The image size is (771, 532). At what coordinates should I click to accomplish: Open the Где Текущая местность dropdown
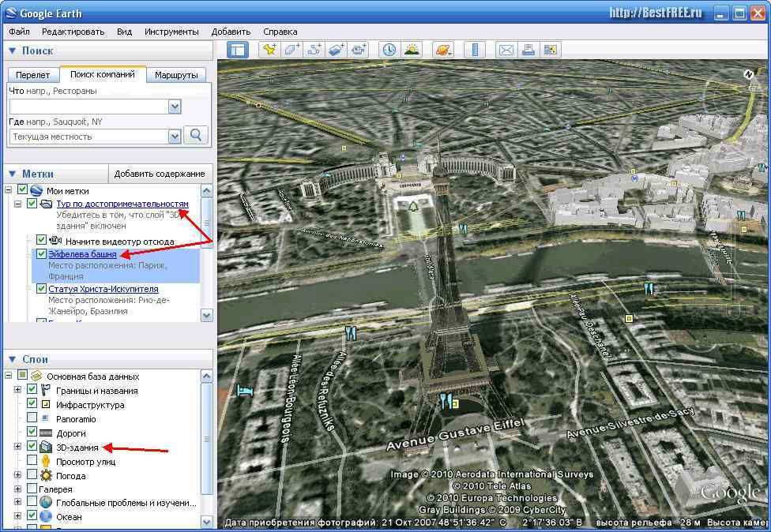coord(175,136)
